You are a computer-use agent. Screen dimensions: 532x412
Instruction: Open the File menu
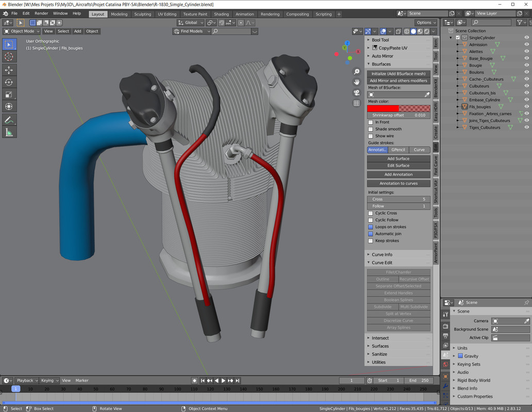point(14,13)
